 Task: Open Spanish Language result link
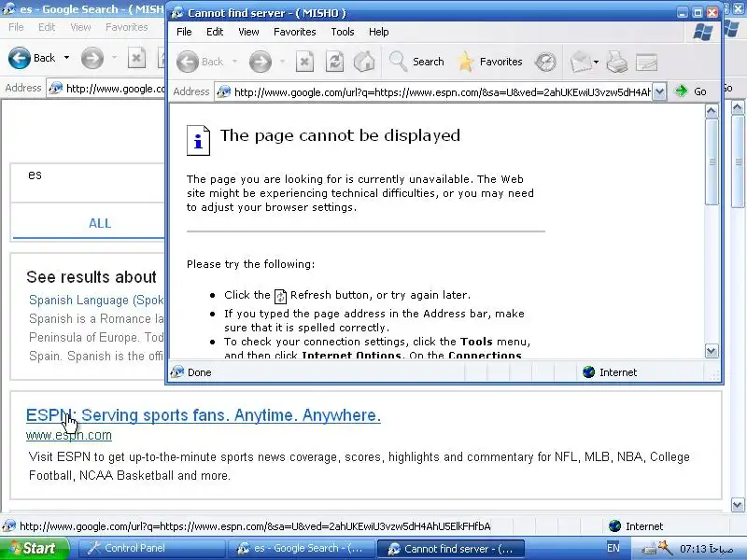coord(96,300)
